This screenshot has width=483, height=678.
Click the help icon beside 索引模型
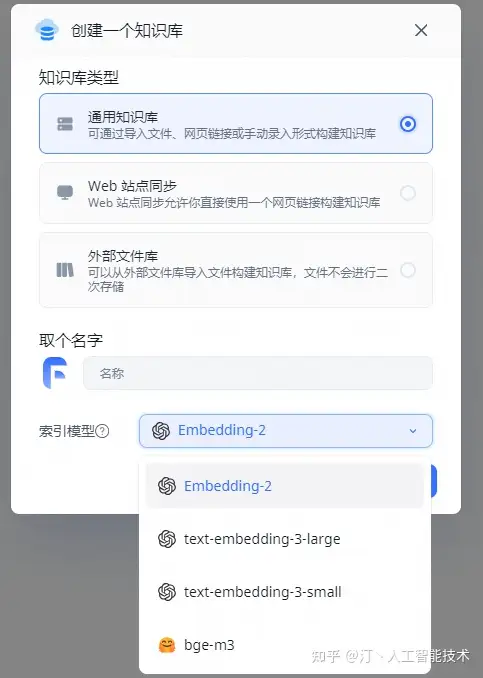102,431
